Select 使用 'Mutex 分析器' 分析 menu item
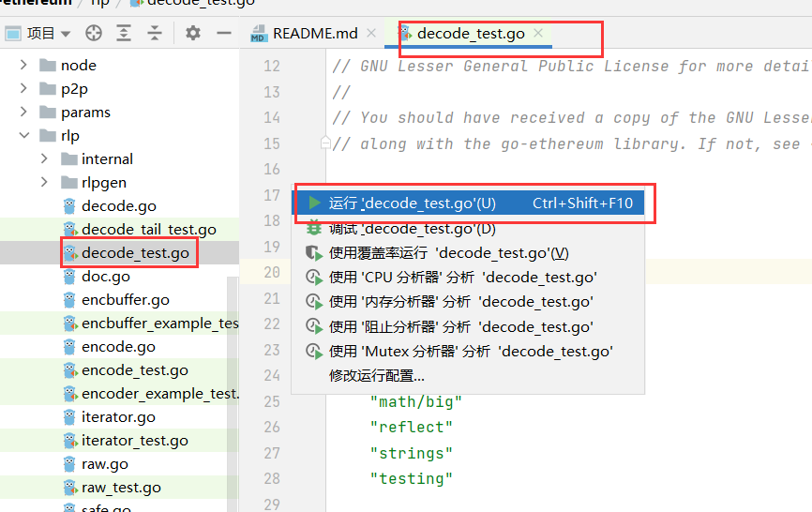 tap(471, 352)
